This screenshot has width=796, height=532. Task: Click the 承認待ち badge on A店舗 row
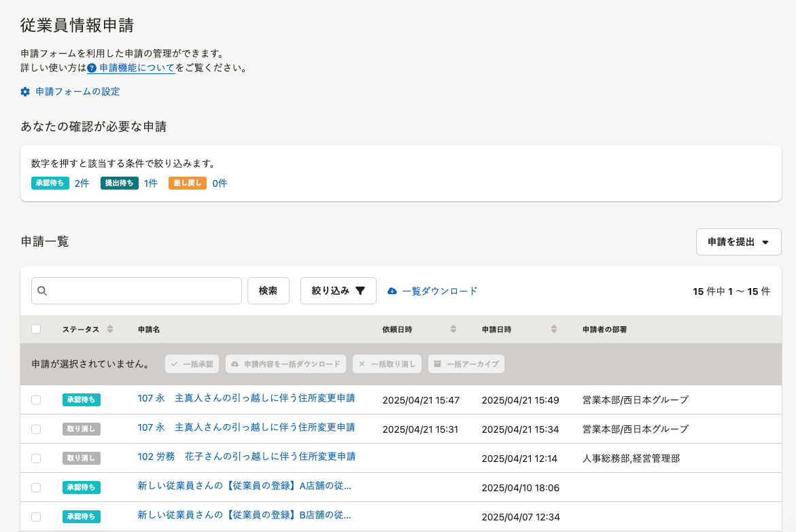coord(81,487)
